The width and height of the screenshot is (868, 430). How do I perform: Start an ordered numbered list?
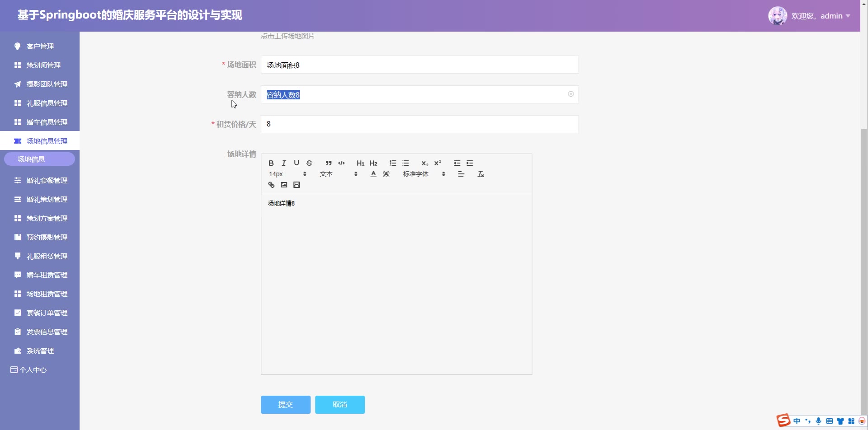(393, 163)
